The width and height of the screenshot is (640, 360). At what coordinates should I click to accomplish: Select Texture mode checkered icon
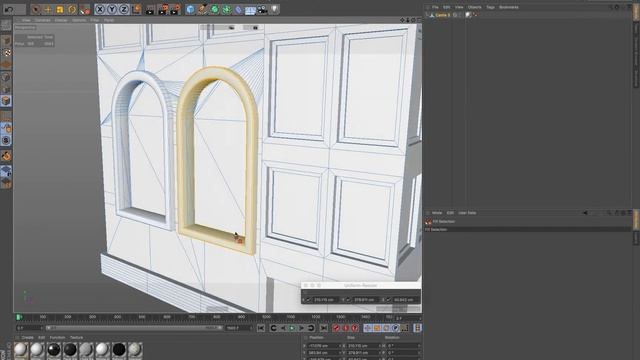click(6, 53)
